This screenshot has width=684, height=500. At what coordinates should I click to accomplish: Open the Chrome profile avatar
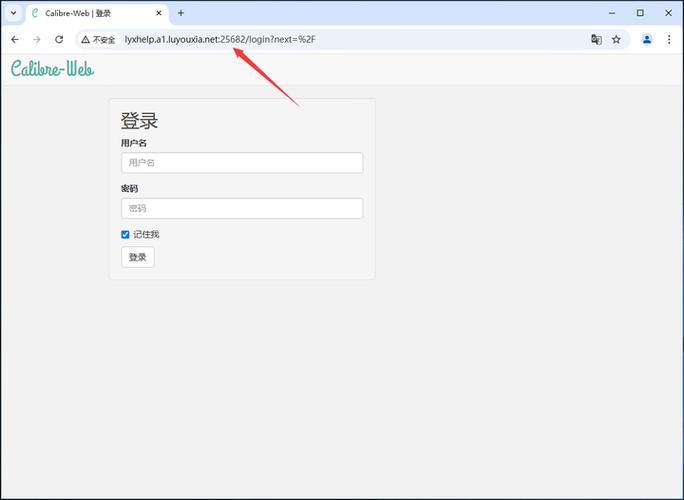[x=646, y=40]
